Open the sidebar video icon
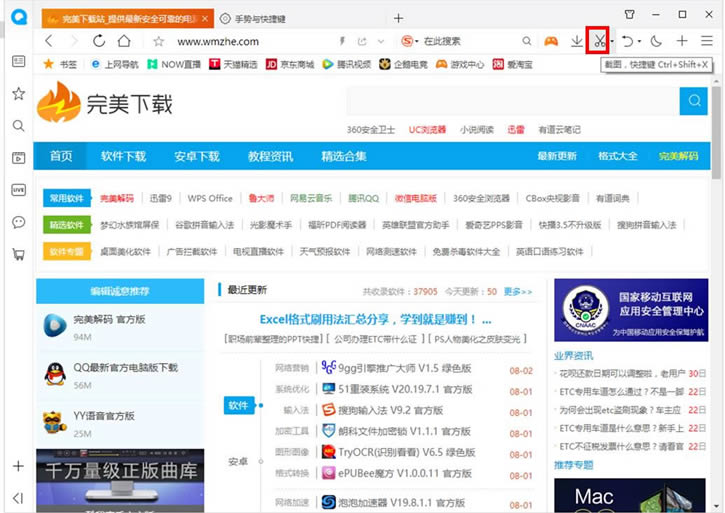This screenshot has height=513, width=725. pyautogui.click(x=18, y=158)
